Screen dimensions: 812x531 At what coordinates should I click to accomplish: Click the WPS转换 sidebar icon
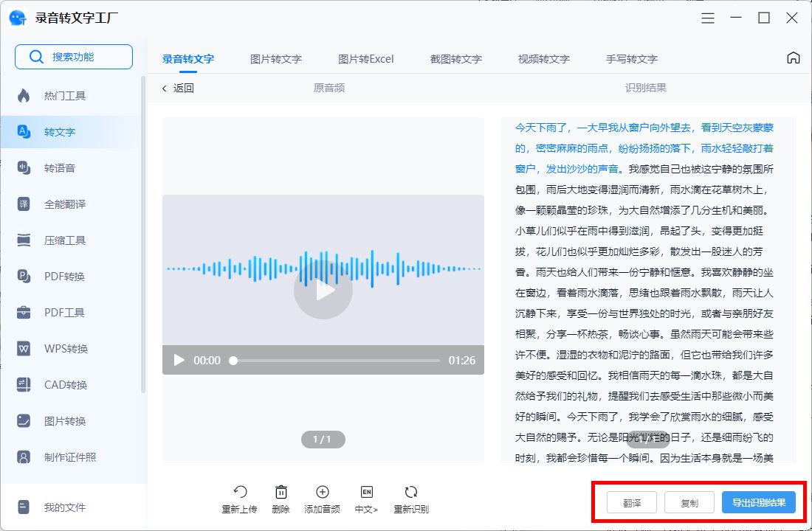pos(24,348)
